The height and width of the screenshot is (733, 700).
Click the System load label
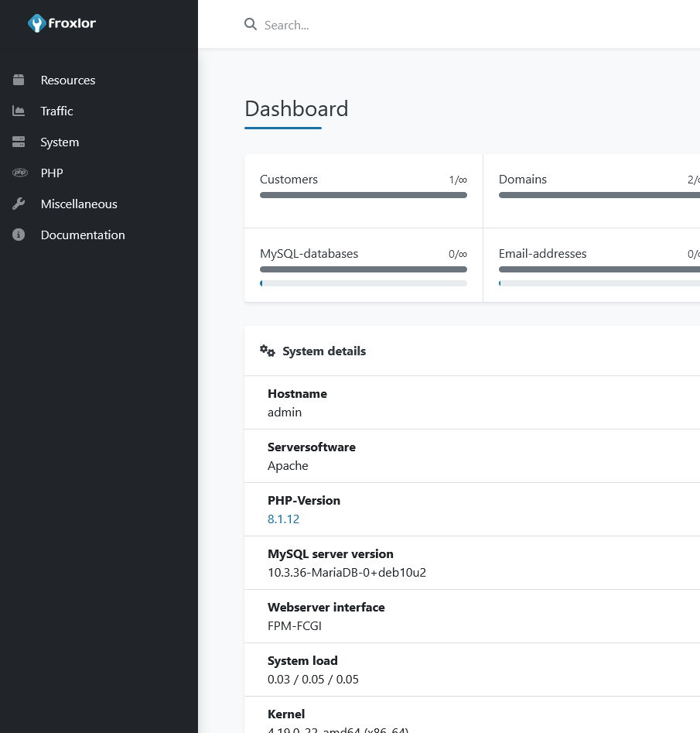(x=302, y=660)
